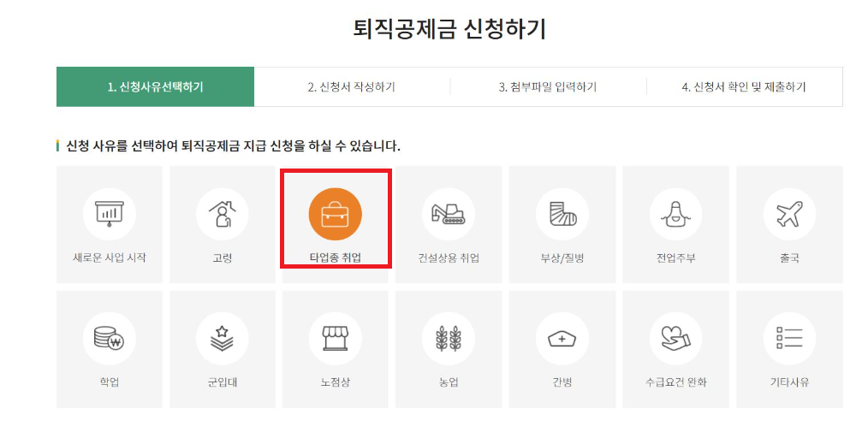
Task: Switch to 3. 첨부파일 입력하기 step tab
Action: [548, 87]
